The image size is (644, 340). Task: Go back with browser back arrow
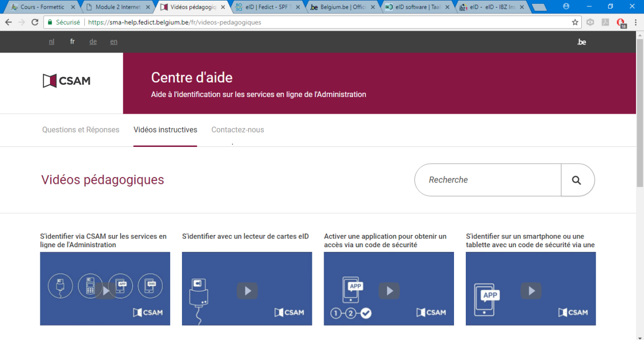coord(9,23)
